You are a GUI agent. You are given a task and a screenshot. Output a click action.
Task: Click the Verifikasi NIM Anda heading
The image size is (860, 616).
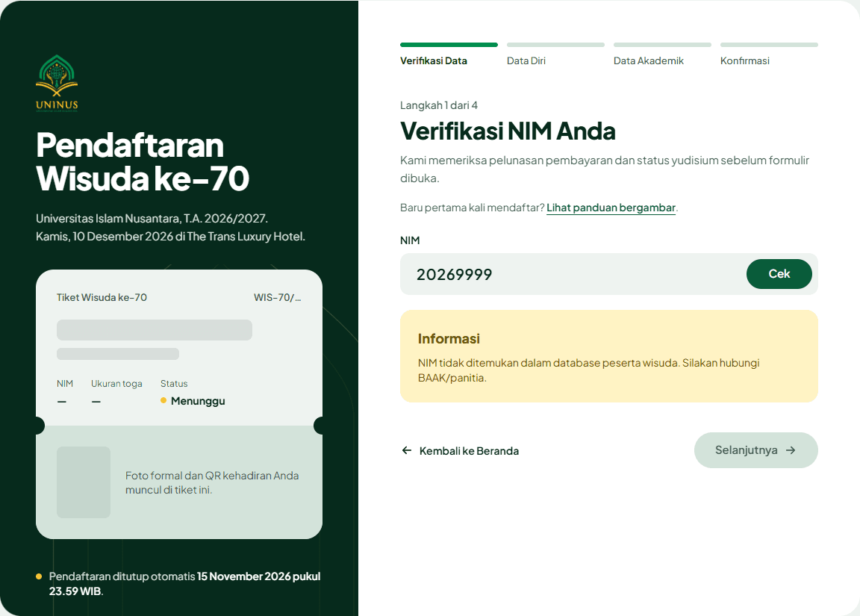(508, 131)
